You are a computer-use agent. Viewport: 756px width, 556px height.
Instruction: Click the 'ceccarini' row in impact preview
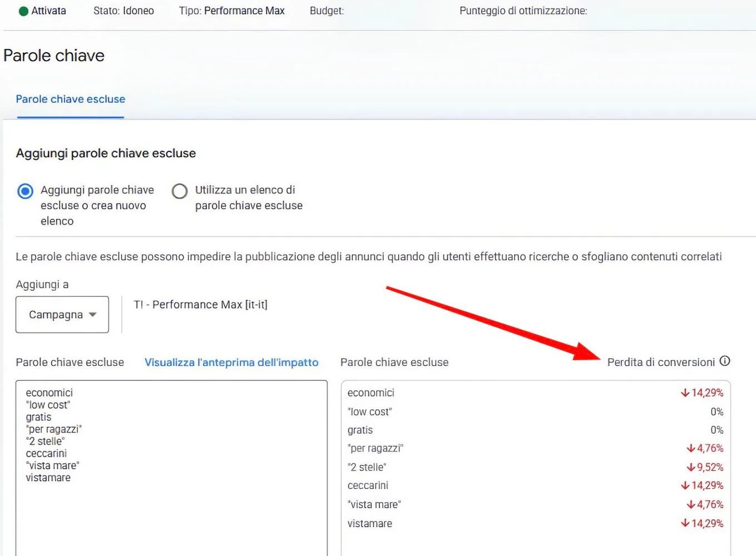tap(535, 485)
